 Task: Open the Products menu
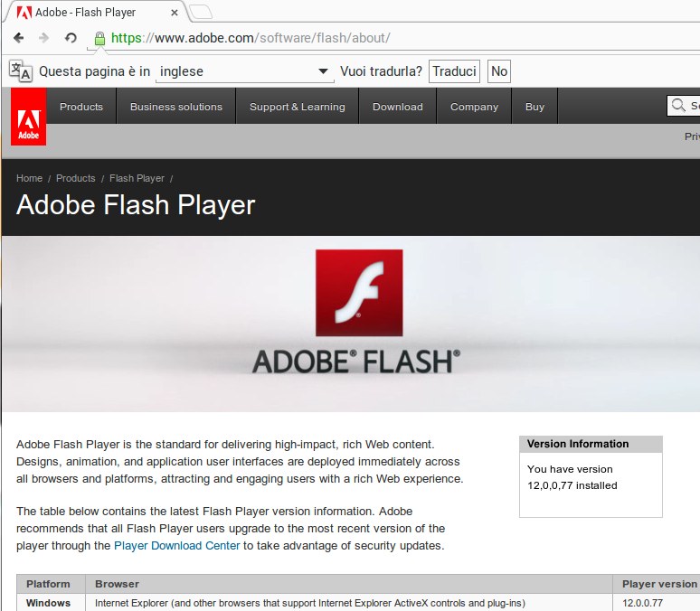point(81,107)
